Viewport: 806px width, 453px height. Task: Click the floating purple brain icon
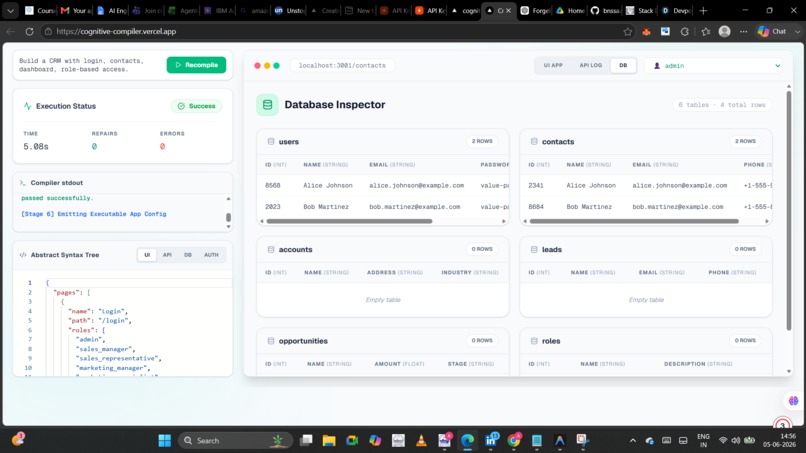click(x=793, y=401)
